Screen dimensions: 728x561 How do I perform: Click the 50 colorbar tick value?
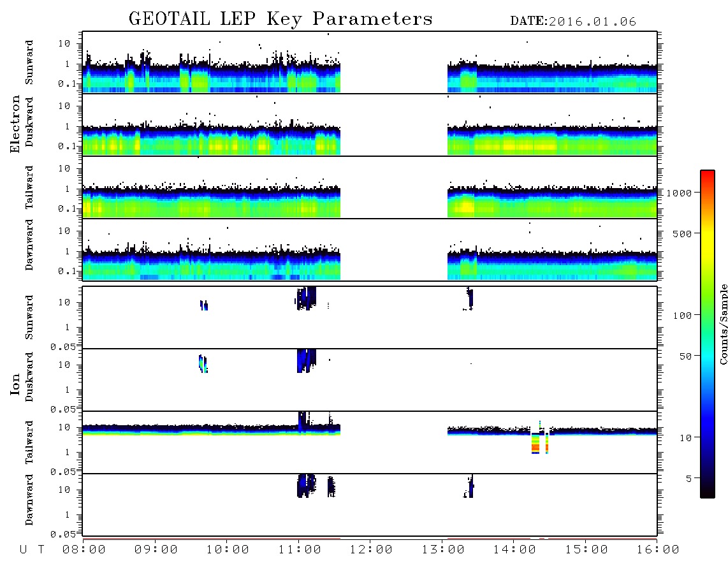tap(686, 356)
